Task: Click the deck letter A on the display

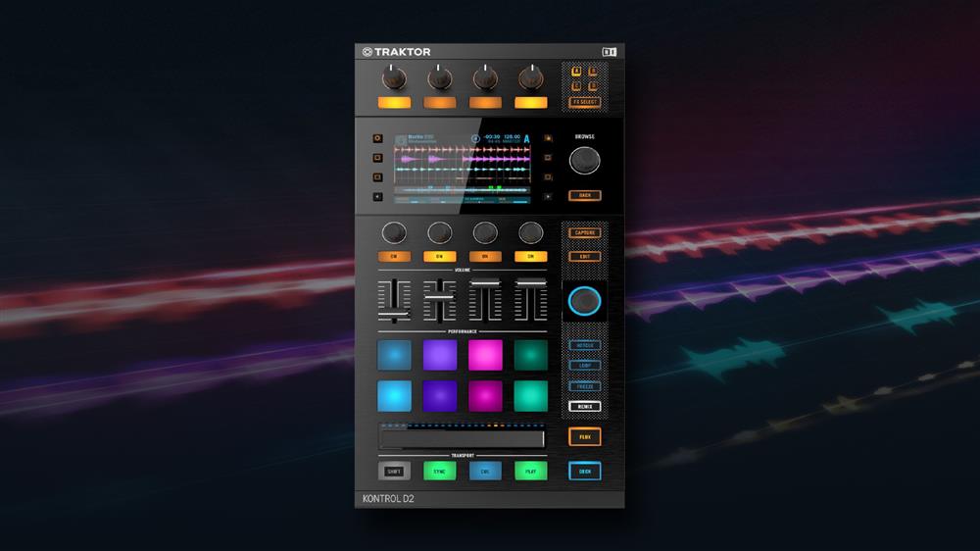Action: click(x=526, y=139)
